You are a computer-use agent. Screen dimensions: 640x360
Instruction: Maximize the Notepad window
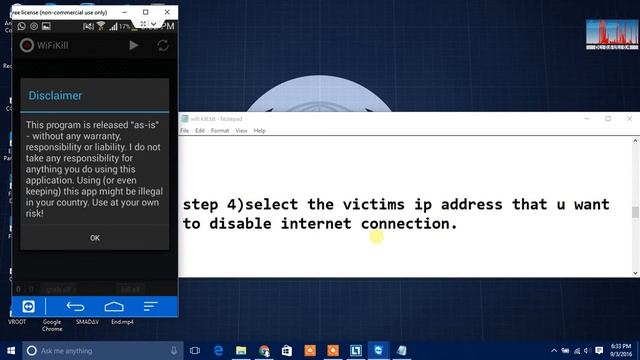click(x=608, y=119)
